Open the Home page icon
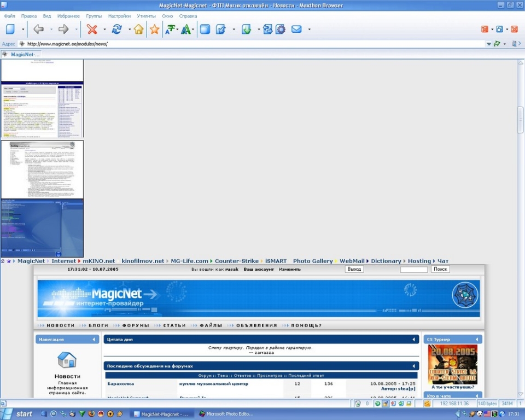 pos(138,29)
